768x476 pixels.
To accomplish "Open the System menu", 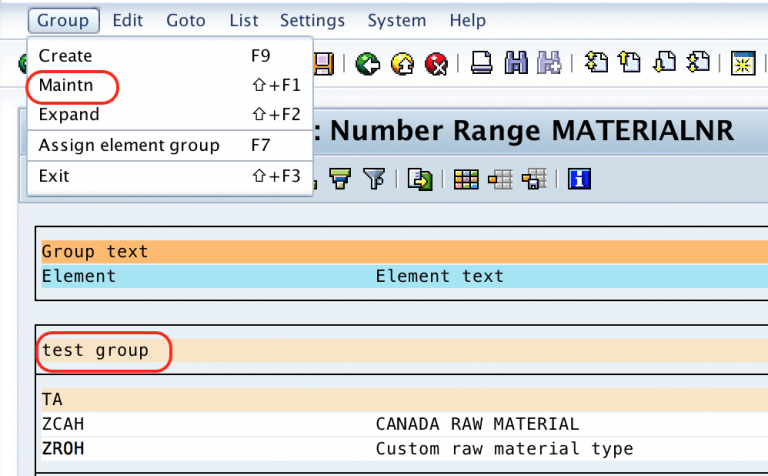I will 397,21.
